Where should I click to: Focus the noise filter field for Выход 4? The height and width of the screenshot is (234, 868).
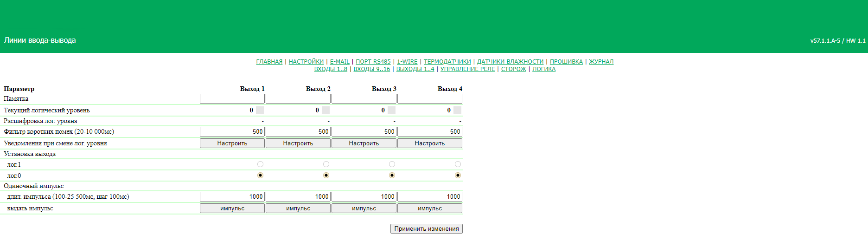430,132
